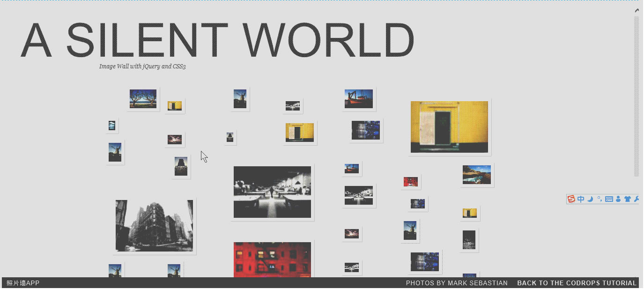The width and height of the screenshot is (644, 289).
Task: Open the larger red boat thumbnail
Action: coord(359,99)
